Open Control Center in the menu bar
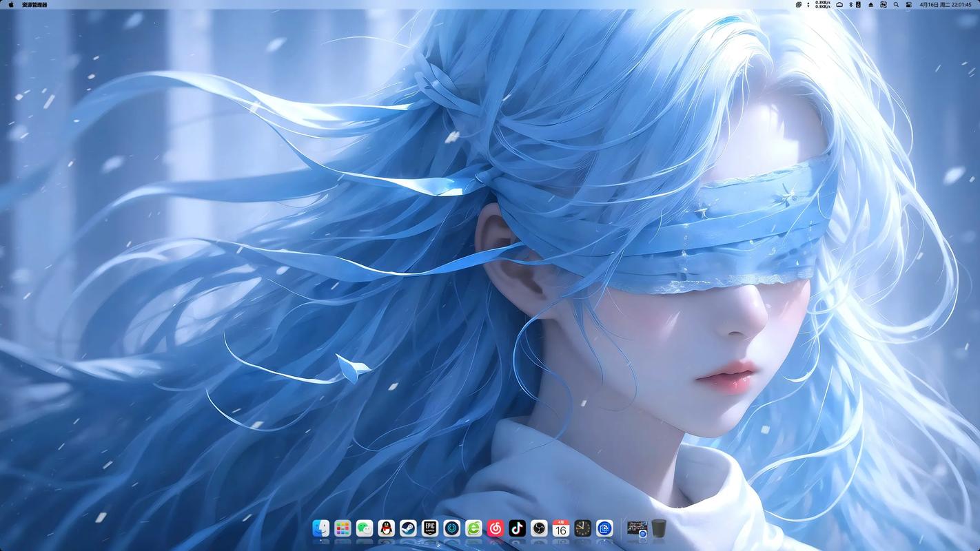Screen dimensions: 980x551 click(x=908, y=4)
